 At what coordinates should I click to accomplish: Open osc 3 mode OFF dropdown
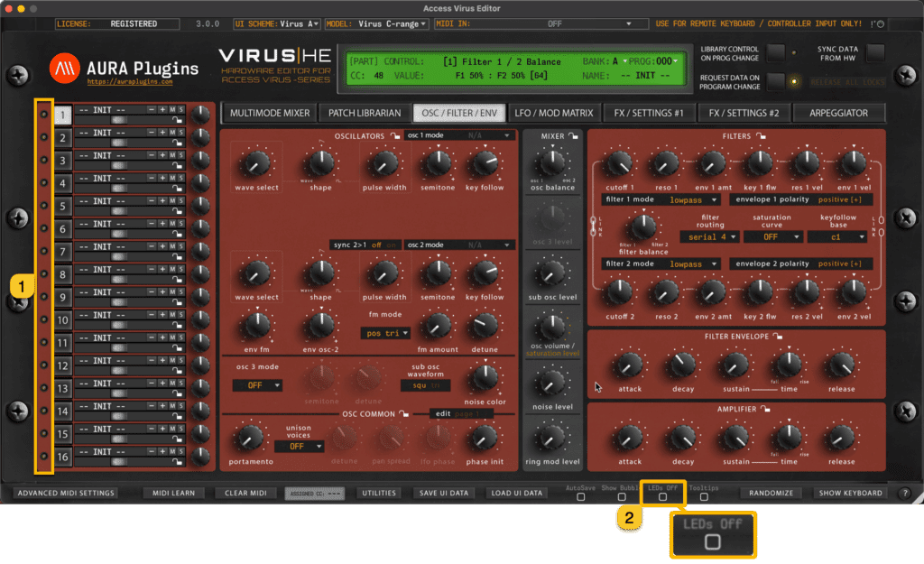pyautogui.click(x=257, y=385)
